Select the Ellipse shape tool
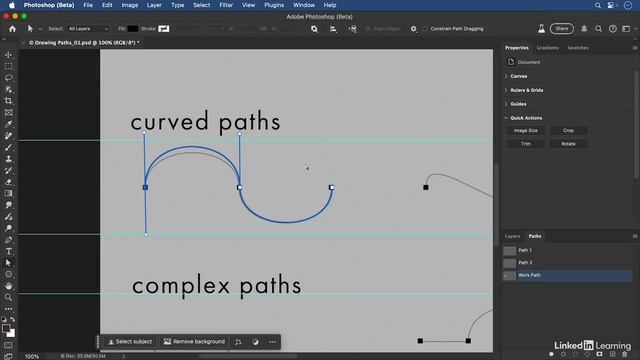This screenshot has height=360, width=640. click(8, 274)
